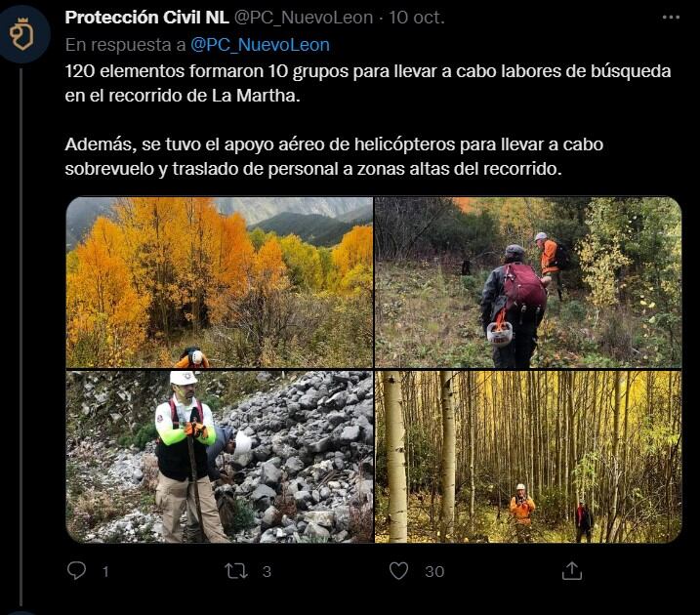Open the @PC_NuevoLeon handle beside name
Viewport: 700px width, 615px height.
pyautogui.click(x=304, y=18)
